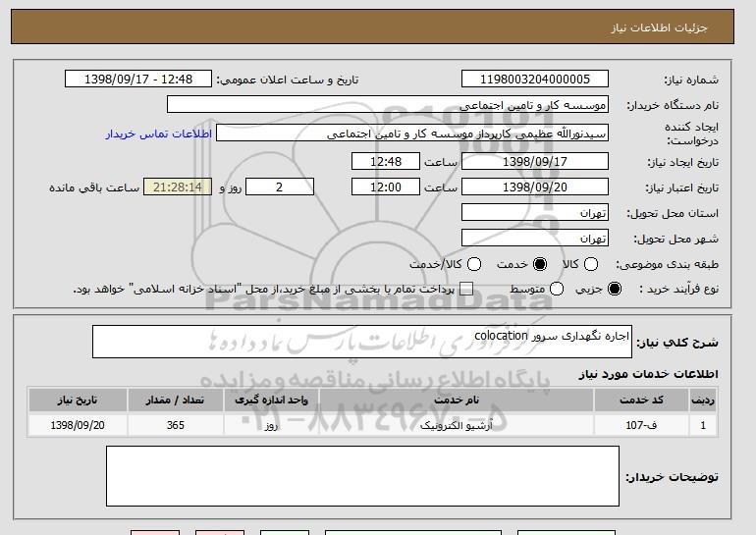Click the واحد اندازه گیری column header
Image resolution: width=756 pixels, height=535 pixels.
(x=271, y=401)
